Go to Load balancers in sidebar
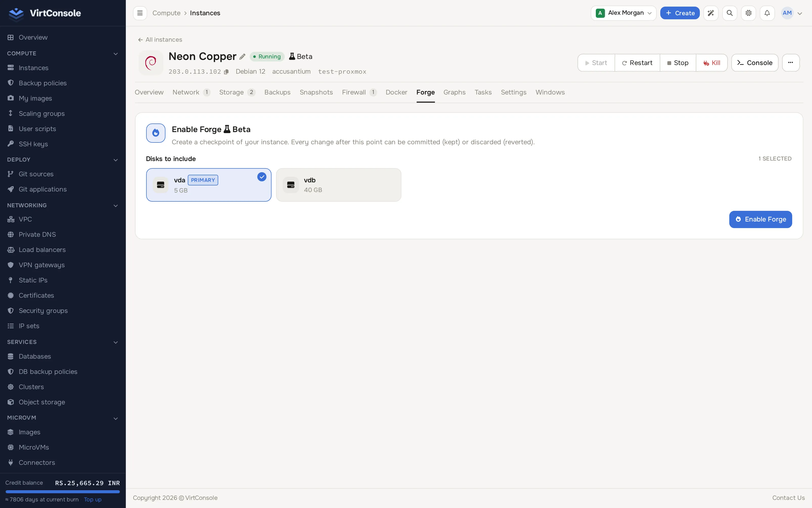Viewport: 812px width, 508px height. (x=42, y=250)
